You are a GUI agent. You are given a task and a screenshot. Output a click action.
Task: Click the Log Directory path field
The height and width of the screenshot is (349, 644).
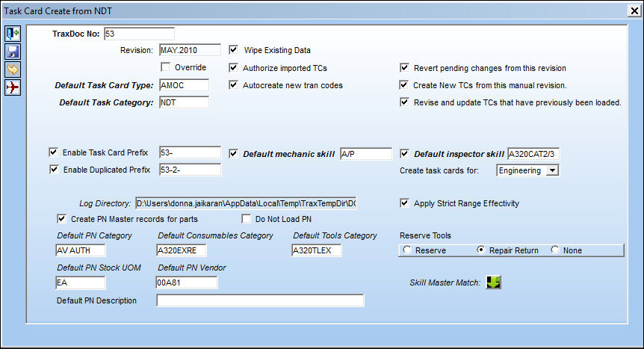tap(246, 203)
